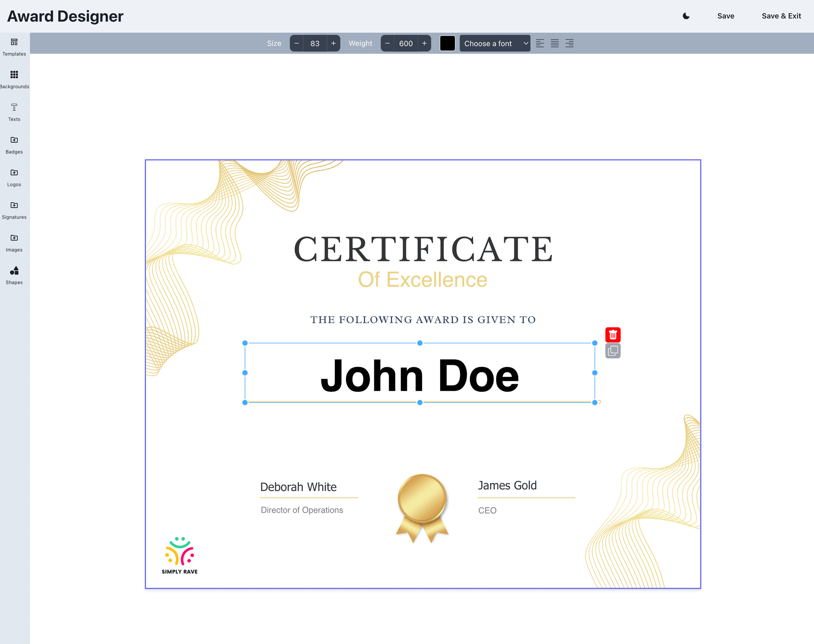The image size is (814, 644).
Task: Select the James Gold signature name
Action: click(507, 486)
